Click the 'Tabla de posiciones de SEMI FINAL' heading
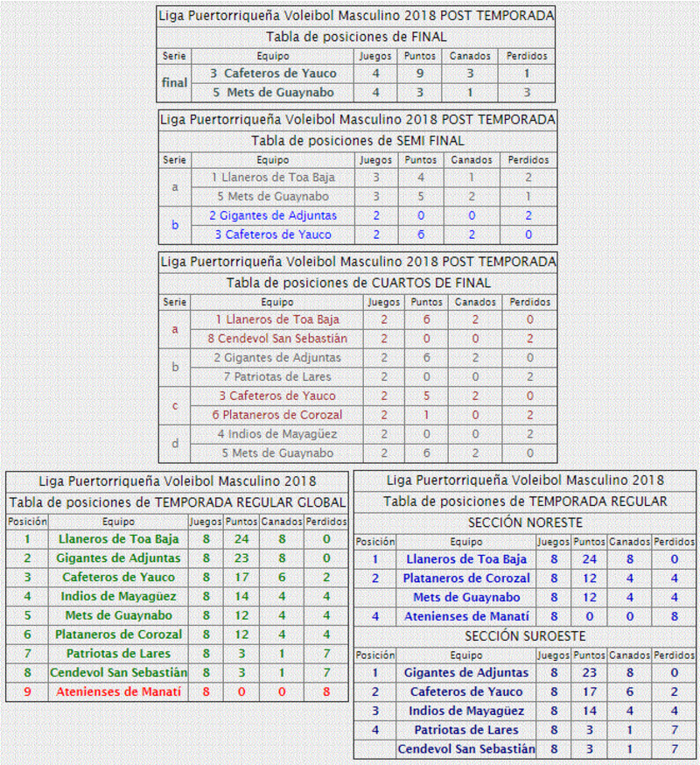Viewport: 700px width, 765px height. [x=358, y=141]
